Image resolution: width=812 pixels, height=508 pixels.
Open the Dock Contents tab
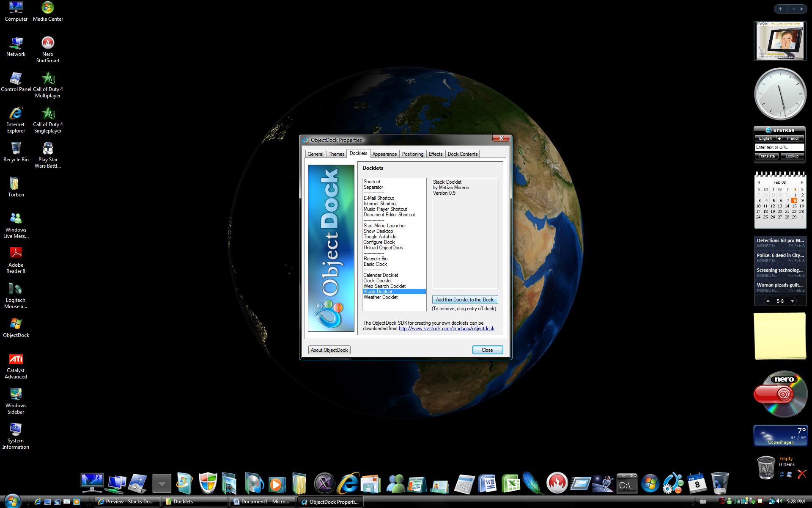point(462,154)
